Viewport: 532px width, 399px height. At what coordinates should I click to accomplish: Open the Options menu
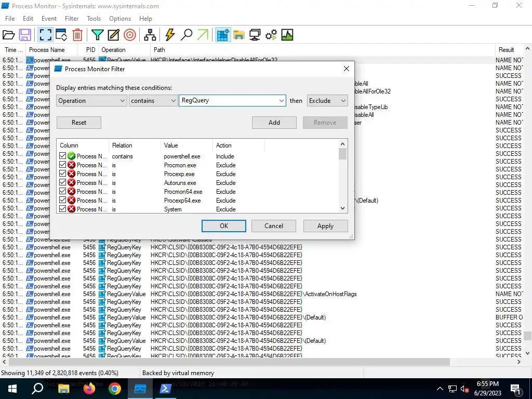pos(120,19)
